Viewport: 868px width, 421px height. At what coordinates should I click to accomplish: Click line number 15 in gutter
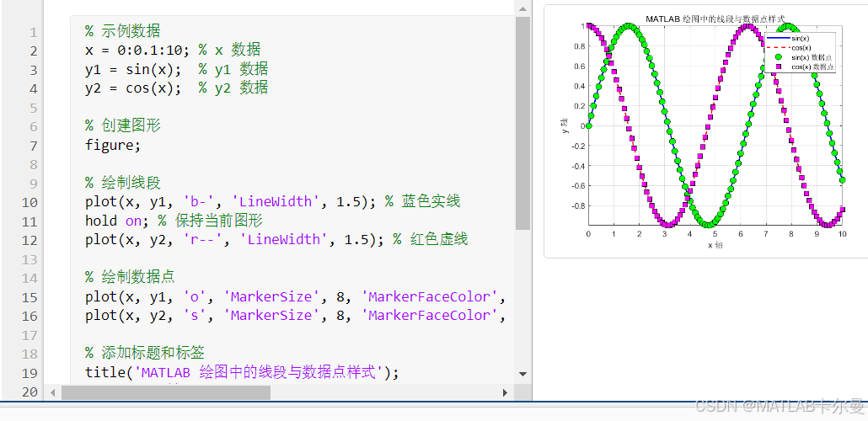(29, 297)
